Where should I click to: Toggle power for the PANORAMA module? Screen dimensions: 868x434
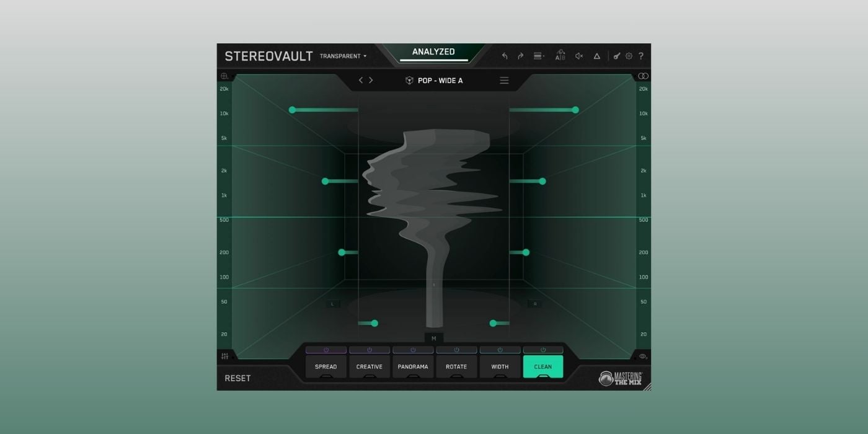pyautogui.click(x=413, y=350)
